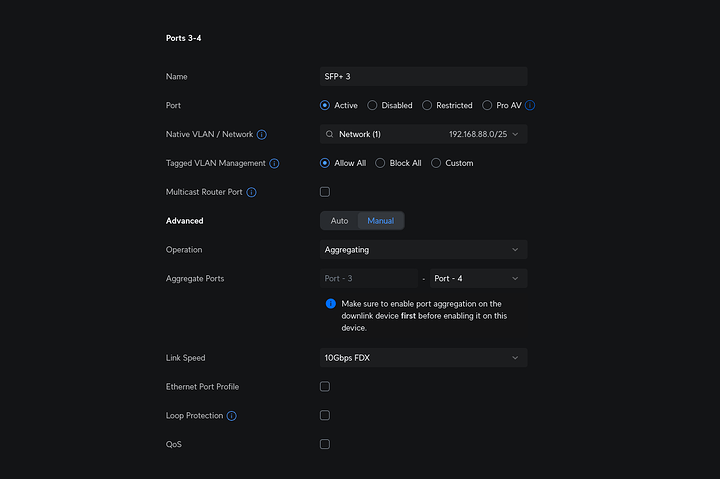
Task: Select the Restricted port radio button
Action: coord(427,105)
